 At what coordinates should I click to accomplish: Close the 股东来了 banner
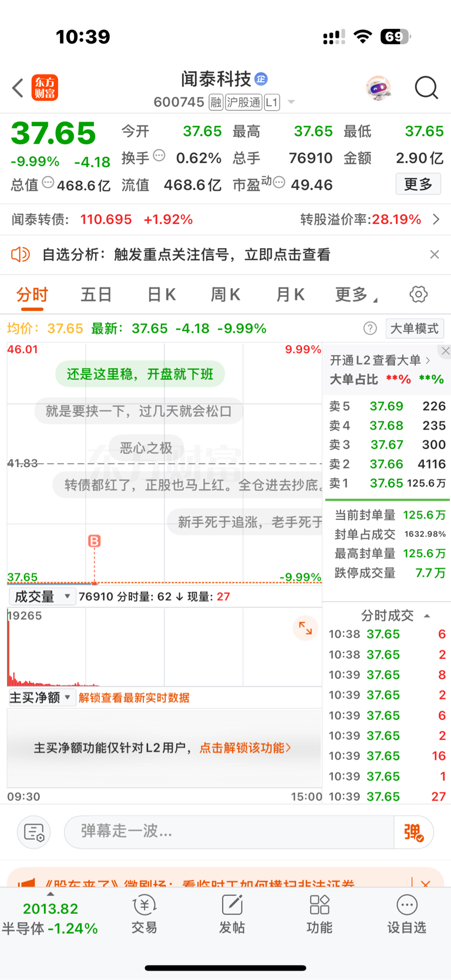(x=426, y=883)
